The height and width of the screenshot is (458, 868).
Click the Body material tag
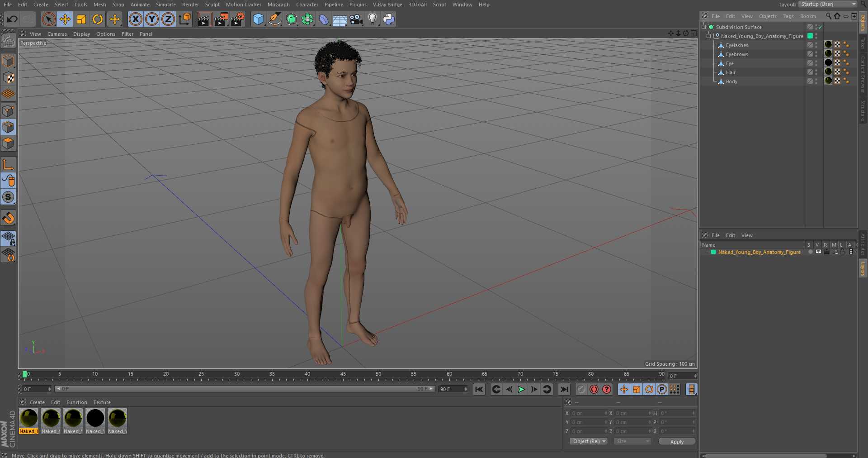coord(828,81)
